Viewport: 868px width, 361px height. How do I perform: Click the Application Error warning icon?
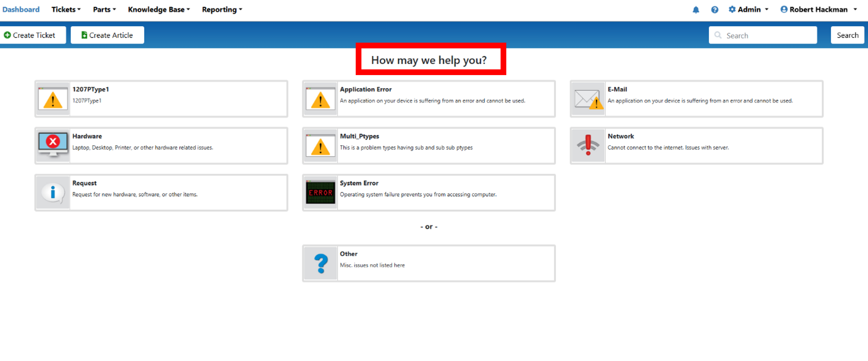click(320, 99)
